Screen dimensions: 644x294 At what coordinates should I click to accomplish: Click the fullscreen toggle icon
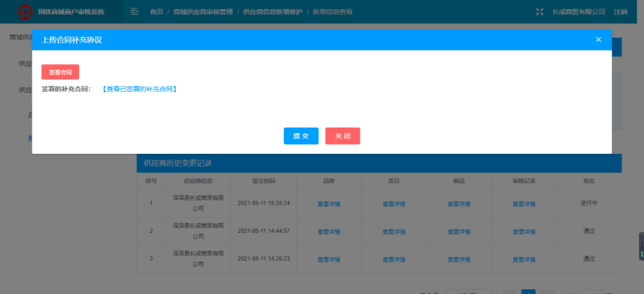[539, 12]
